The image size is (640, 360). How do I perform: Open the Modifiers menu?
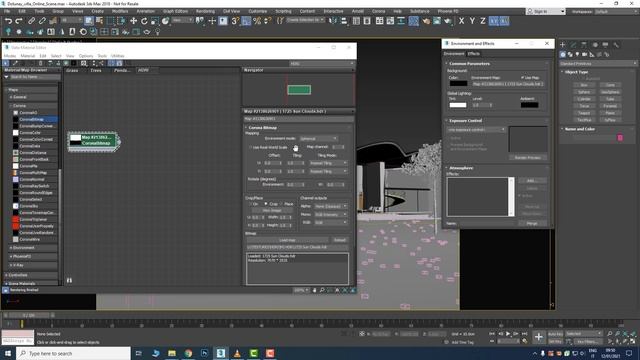(120, 11)
